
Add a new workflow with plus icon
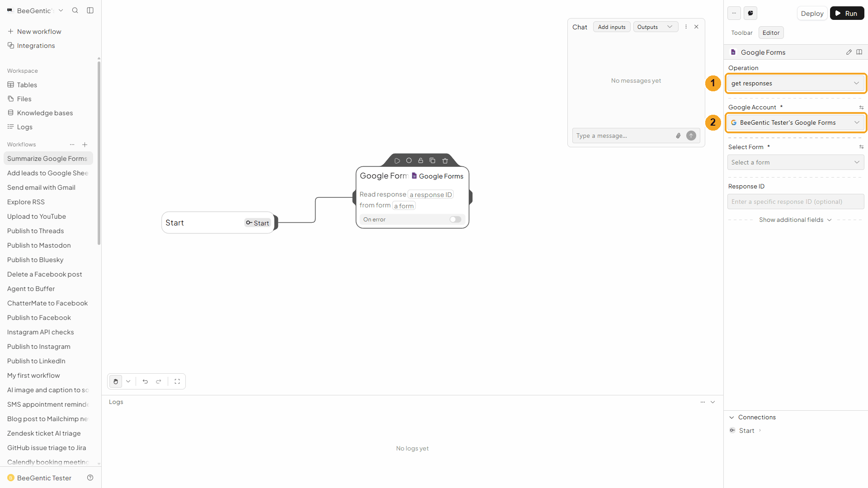pyautogui.click(x=85, y=145)
